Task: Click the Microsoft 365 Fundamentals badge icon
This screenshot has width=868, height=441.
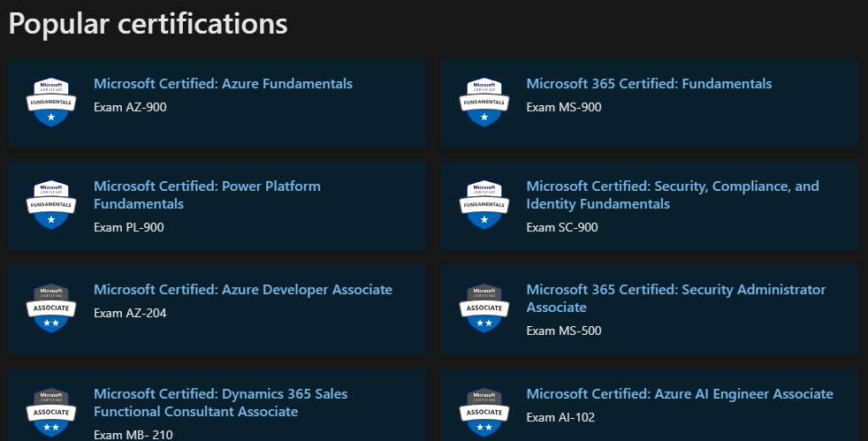Action: pos(483,103)
